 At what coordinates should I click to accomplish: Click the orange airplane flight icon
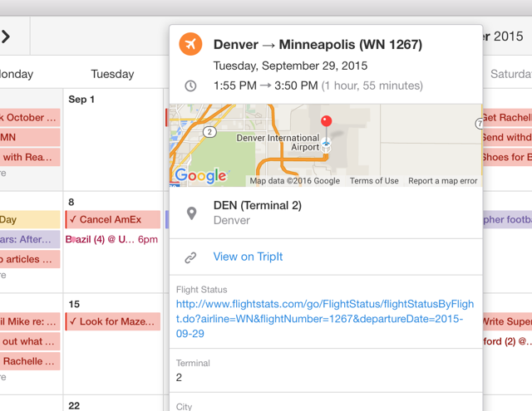coord(191,44)
